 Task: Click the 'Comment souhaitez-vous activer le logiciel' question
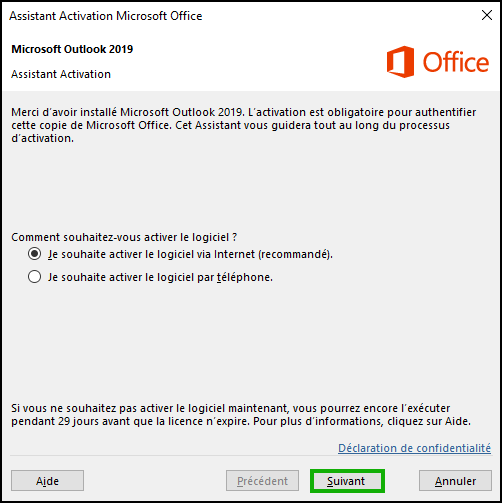click(x=124, y=237)
